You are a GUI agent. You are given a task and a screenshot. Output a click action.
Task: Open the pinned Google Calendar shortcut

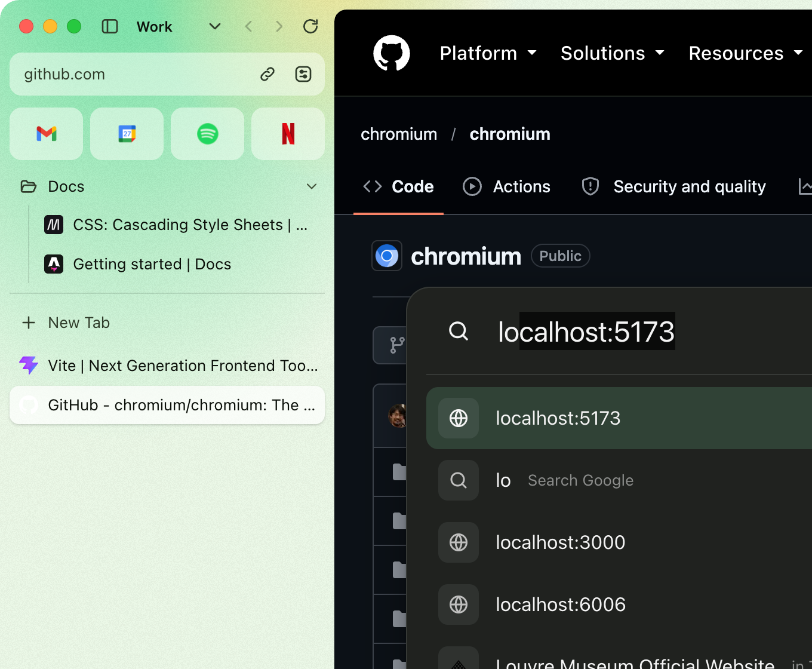(x=127, y=134)
